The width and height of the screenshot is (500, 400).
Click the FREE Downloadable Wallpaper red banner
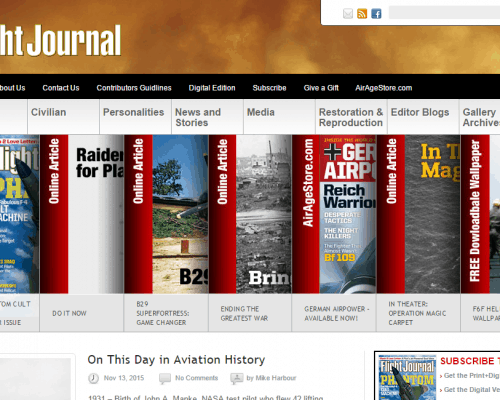[x=475, y=214]
